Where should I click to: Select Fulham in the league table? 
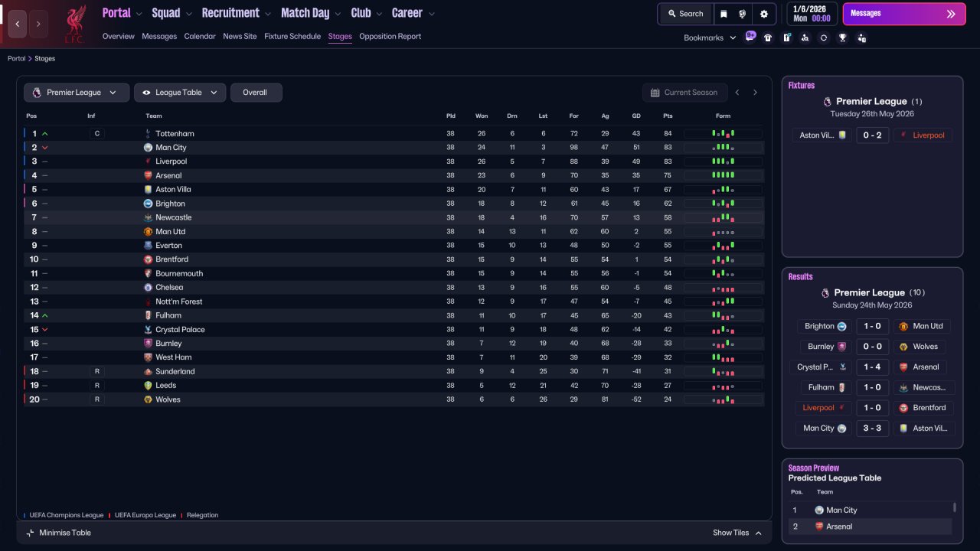[x=168, y=315]
